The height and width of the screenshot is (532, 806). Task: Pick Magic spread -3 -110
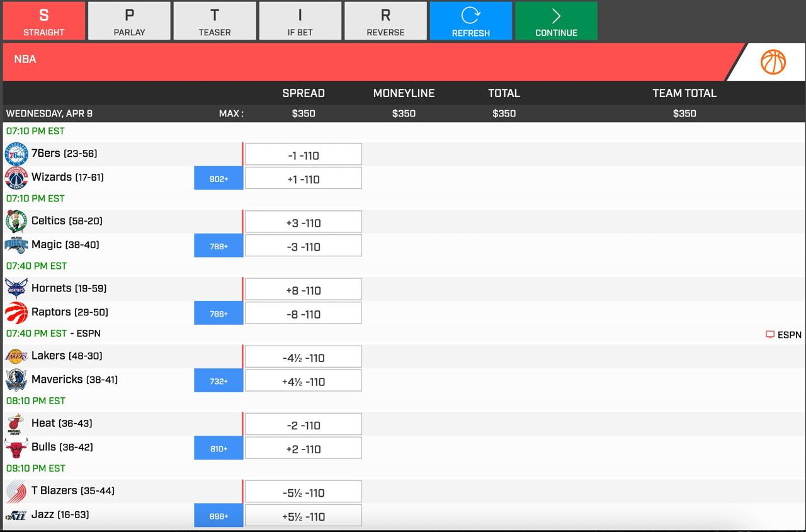coord(304,246)
